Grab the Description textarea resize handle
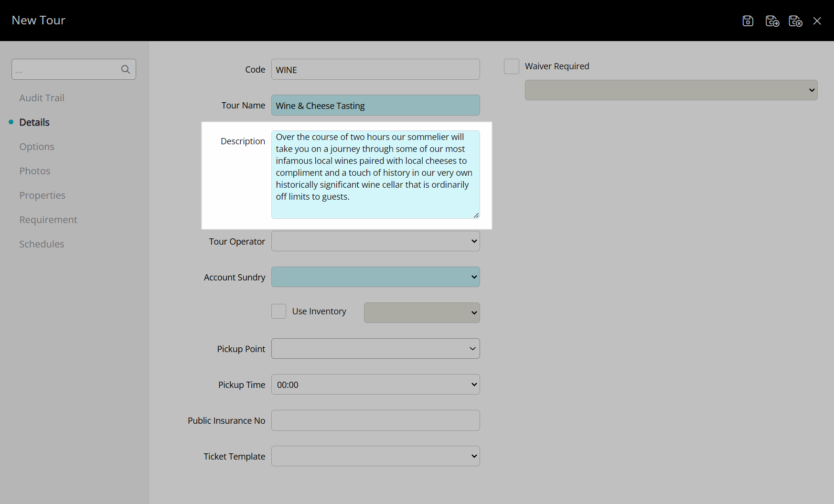Viewport: 834px width, 504px height. [x=476, y=215]
